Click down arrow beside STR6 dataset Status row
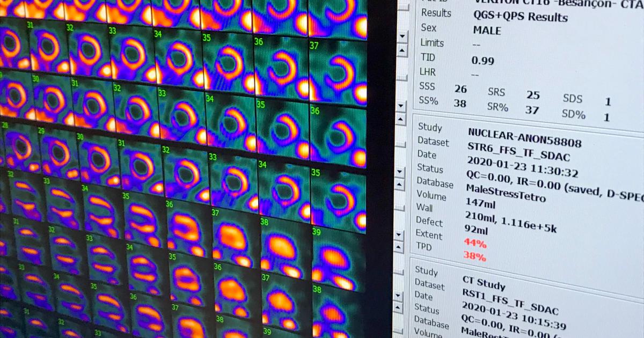 (x=399, y=171)
